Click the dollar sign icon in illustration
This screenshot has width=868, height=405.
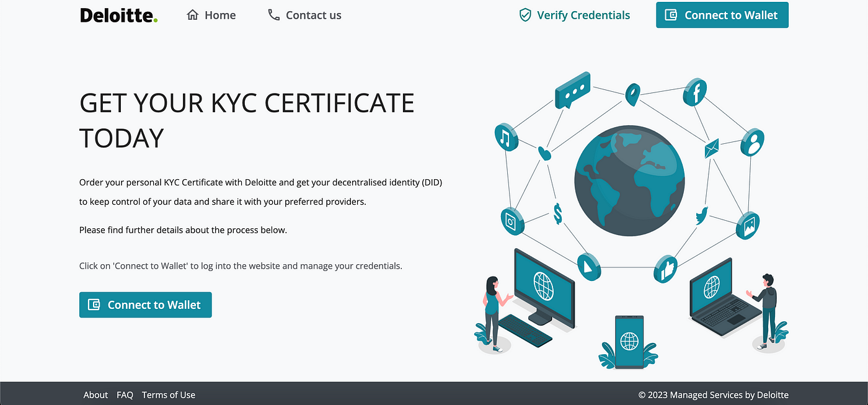[558, 215]
